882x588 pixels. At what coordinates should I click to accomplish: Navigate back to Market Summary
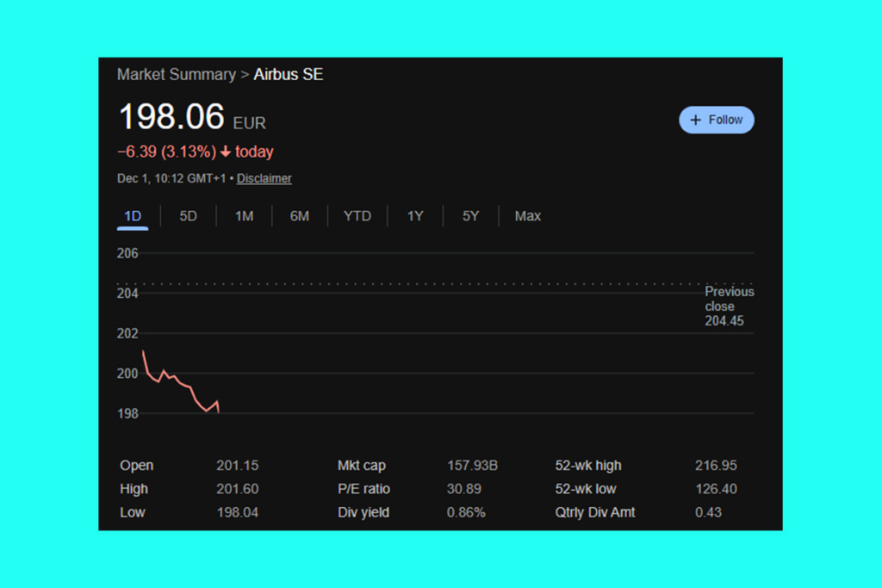click(x=177, y=74)
